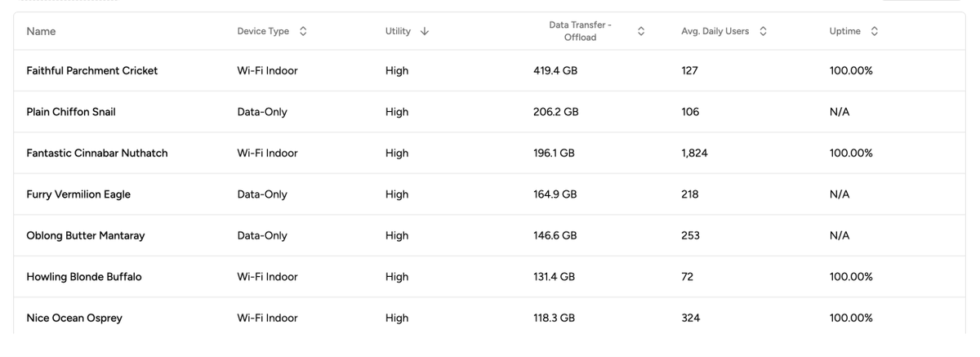
Task: Click the 1,824 daily users value
Action: click(x=694, y=153)
